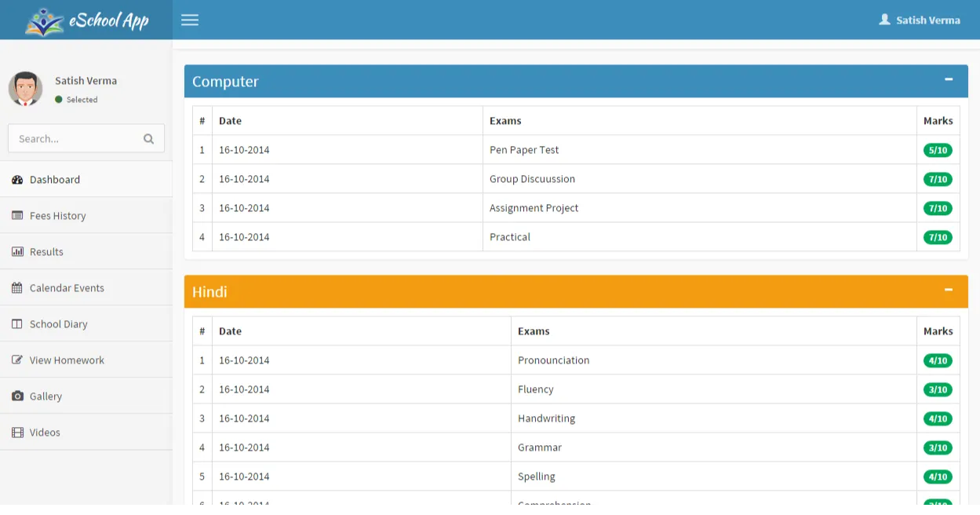The width and height of the screenshot is (980, 515).
Task: Collapse the Hindi panel
Action: click(948, 290)
